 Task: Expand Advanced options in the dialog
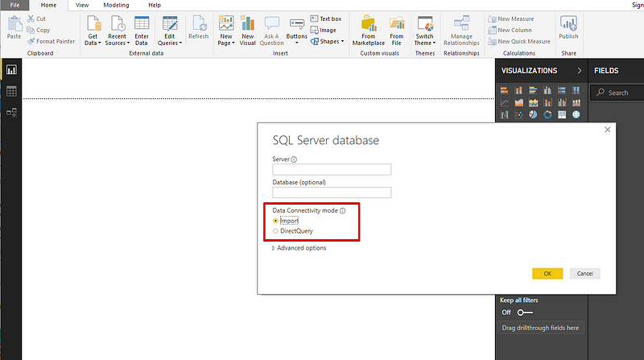click(299, 248)
